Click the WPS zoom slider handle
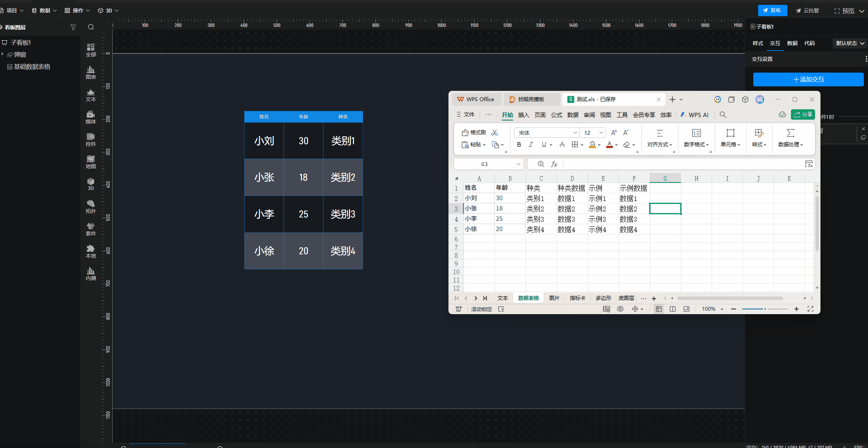 click(765, 309)
